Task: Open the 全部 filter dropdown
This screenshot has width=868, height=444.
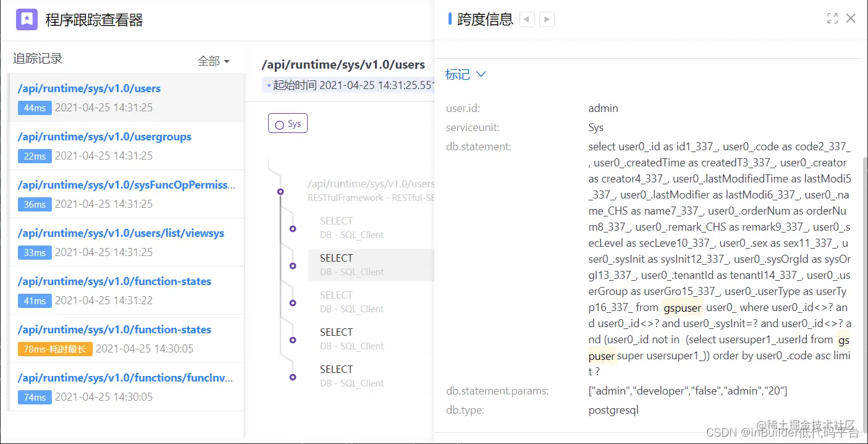Action: 214,61
